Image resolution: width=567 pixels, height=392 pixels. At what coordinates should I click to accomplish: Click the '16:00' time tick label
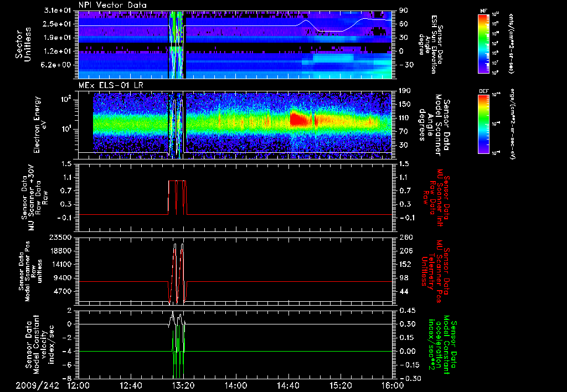[x=393, y=385]
